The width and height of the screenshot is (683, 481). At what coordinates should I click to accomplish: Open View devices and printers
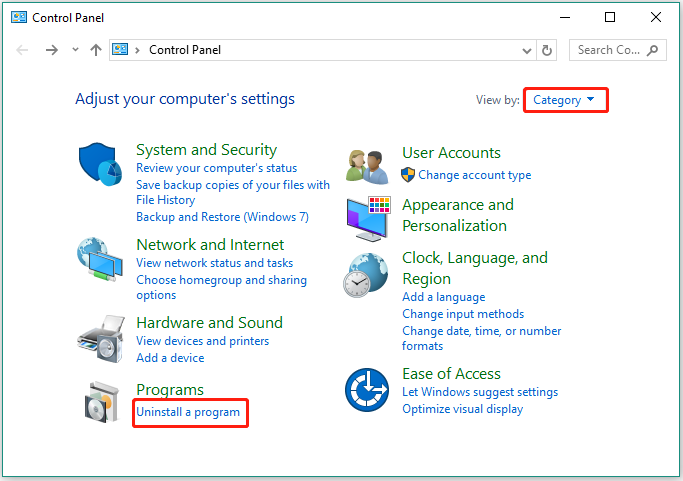(203, 341)
